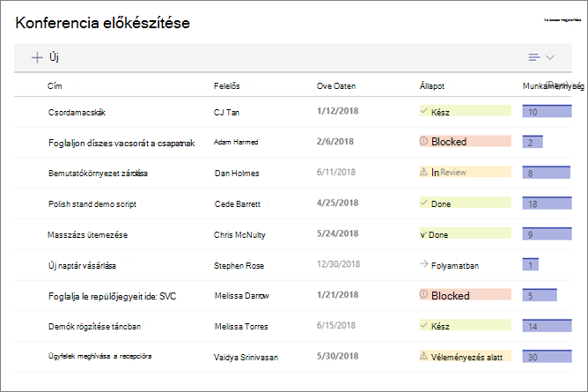This screenshot has height=392, width=588.
Task: Click the date 2/6/2018
Action: tap(335, 142)
